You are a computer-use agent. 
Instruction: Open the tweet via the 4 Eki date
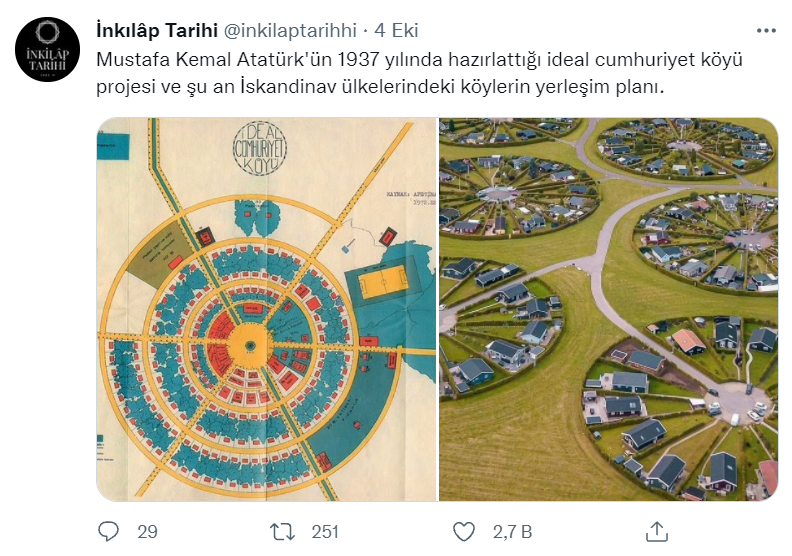point(396,30)
